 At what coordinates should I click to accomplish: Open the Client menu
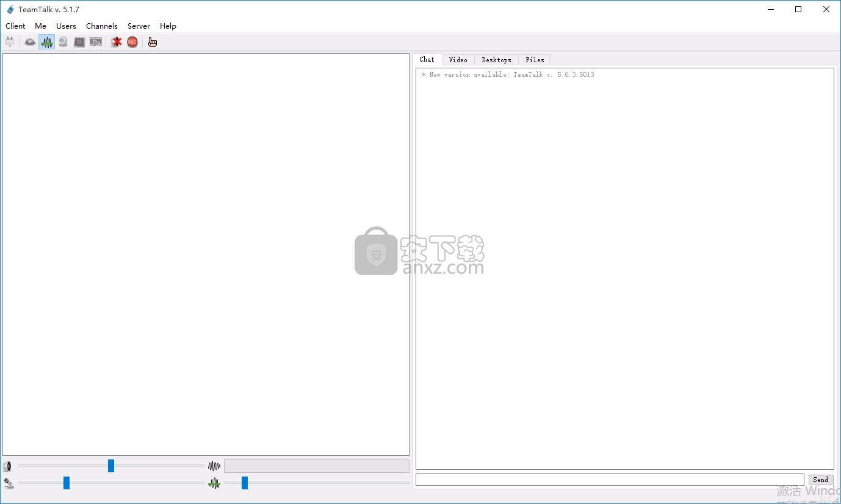click(x=15, y=26)
